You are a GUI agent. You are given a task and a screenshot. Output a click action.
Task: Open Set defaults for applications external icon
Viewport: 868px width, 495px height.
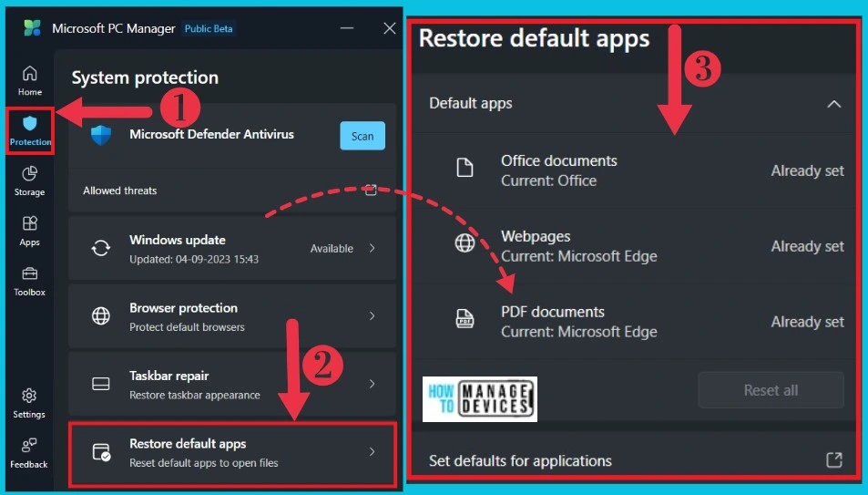coord(834,459)
